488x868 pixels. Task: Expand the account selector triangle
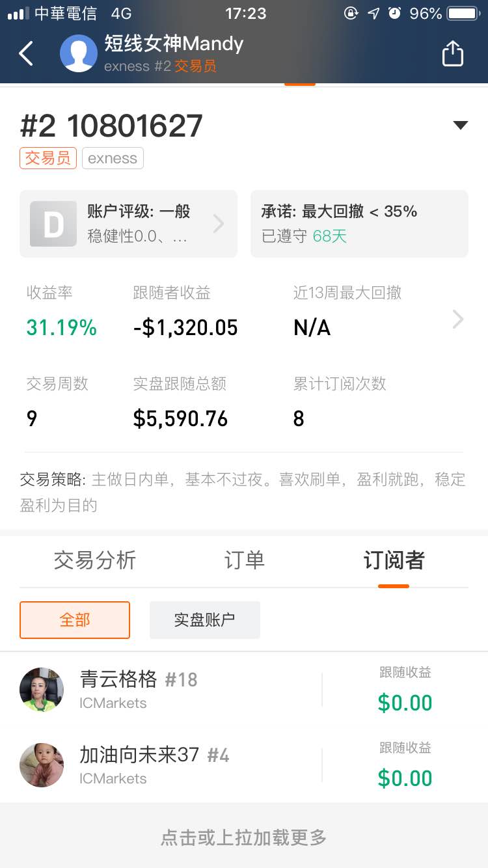click(x=461, y=126)
